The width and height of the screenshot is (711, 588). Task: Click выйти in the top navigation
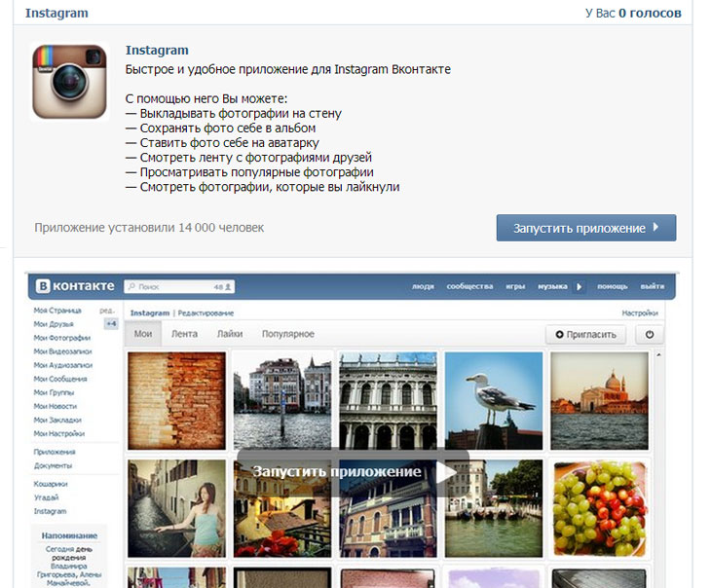click(x=653, y=287)
